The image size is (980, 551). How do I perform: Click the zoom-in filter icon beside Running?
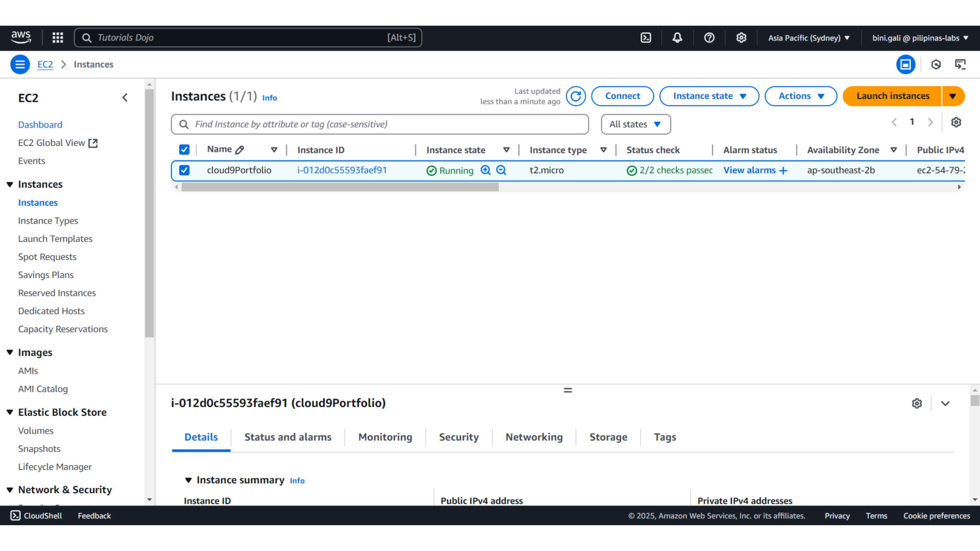coord(485,170)
